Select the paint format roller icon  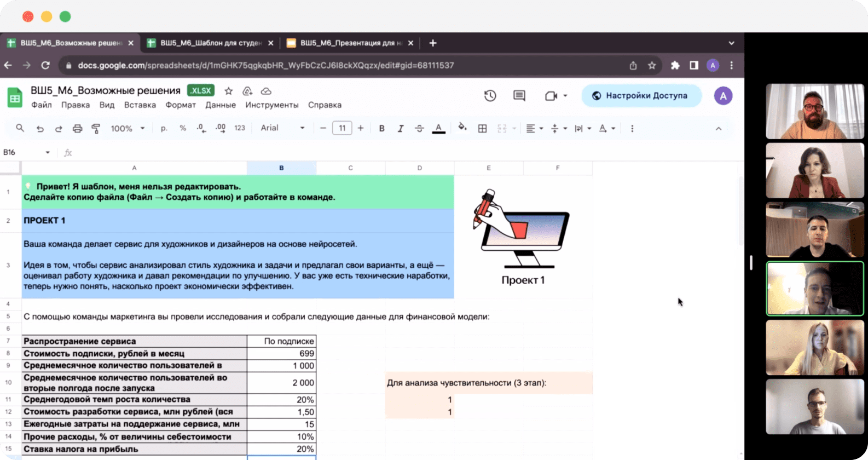96,129
